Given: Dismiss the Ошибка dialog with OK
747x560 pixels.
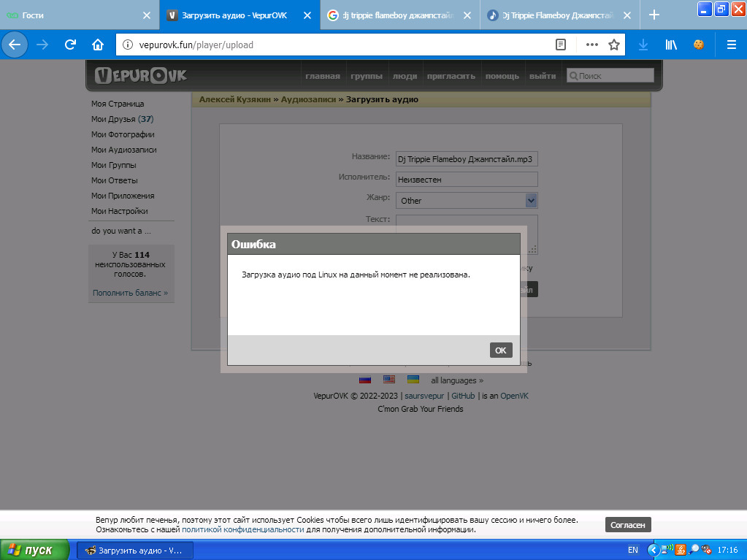Looking at the screenshot, I should (x=501, y=350).
